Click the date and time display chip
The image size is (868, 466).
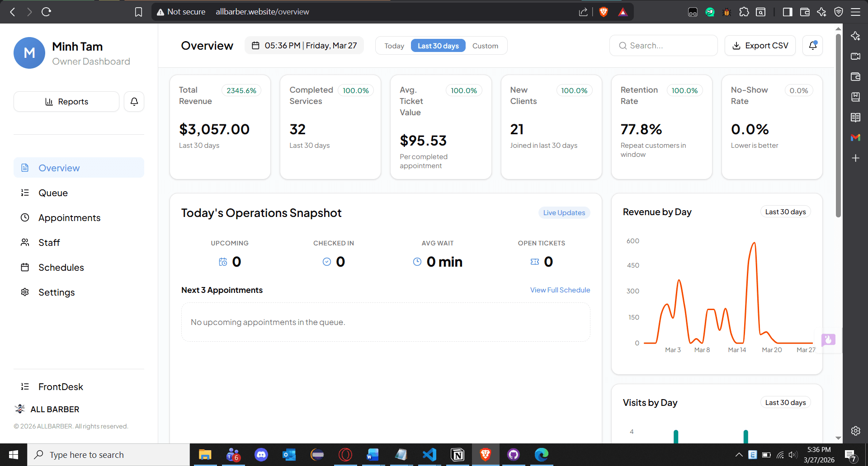click(x=304, y=46)
